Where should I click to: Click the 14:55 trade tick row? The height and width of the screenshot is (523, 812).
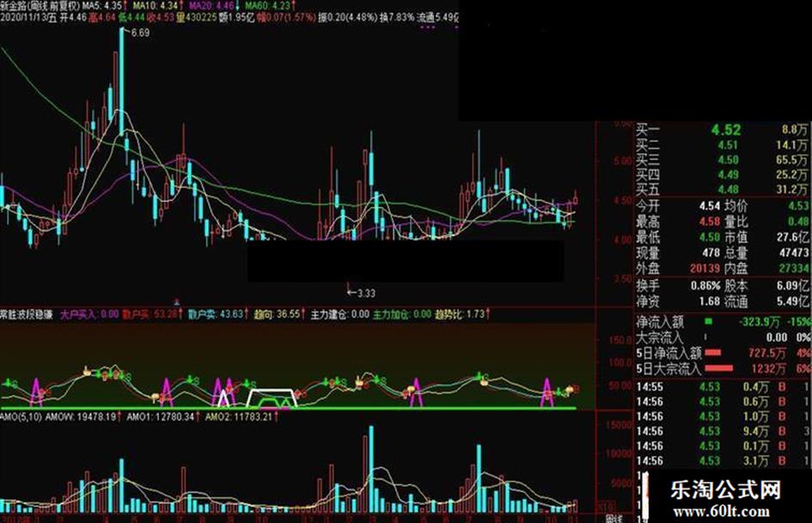click(723, 386)
